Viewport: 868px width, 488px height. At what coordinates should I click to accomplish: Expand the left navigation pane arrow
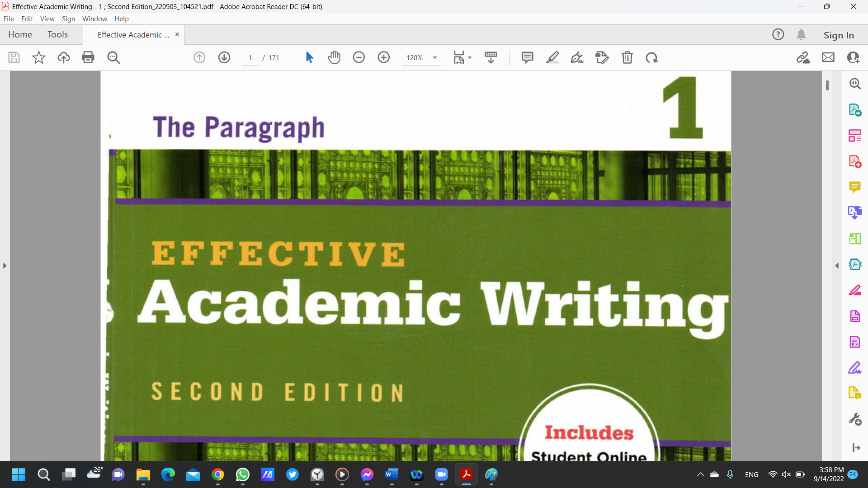(5, 266)
